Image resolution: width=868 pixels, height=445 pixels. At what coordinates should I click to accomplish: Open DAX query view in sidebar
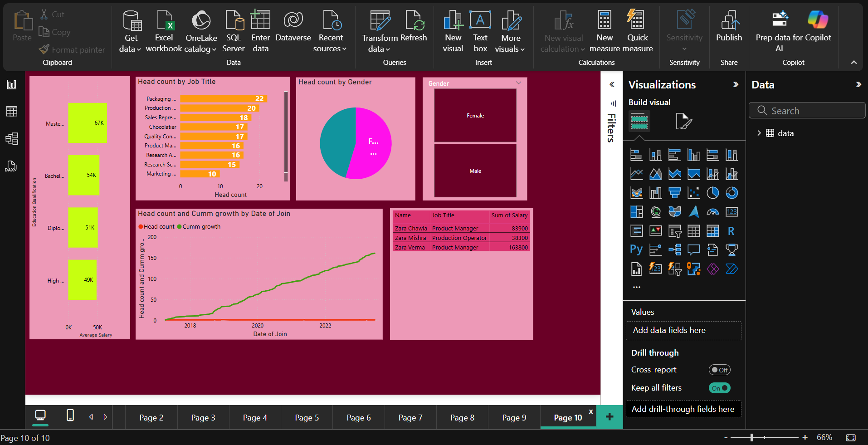(12, 166)
